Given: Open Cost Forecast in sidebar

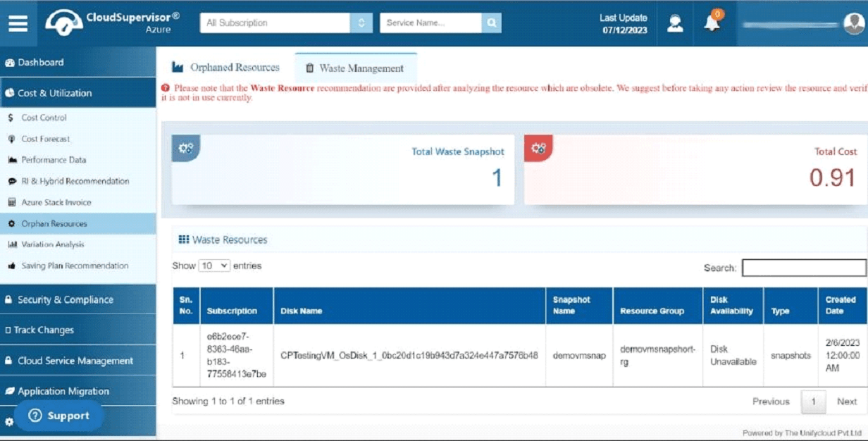Looking at the screenshot, I should [x=78, y=139].
